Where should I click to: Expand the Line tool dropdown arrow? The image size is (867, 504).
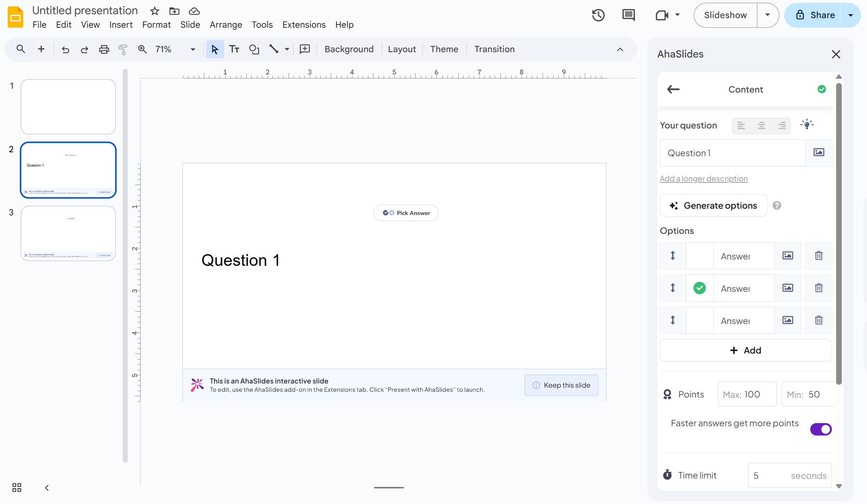(x=287, y=49)
